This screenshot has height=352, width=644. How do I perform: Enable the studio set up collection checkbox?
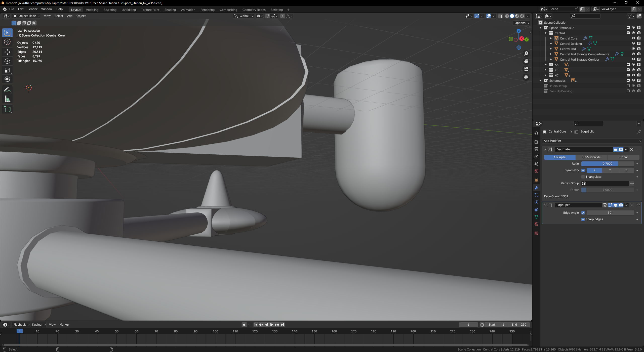628,86
